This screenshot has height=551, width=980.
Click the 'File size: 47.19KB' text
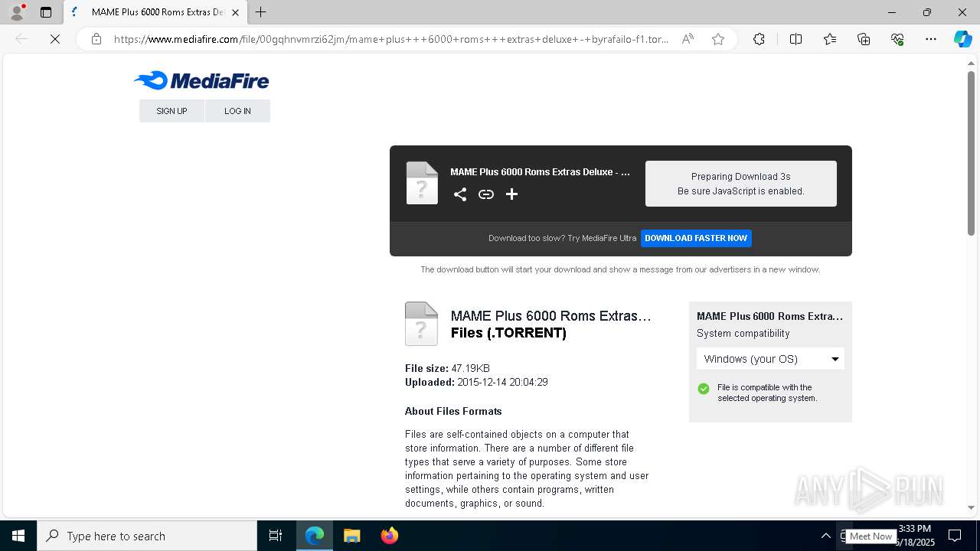click(447, 368)
